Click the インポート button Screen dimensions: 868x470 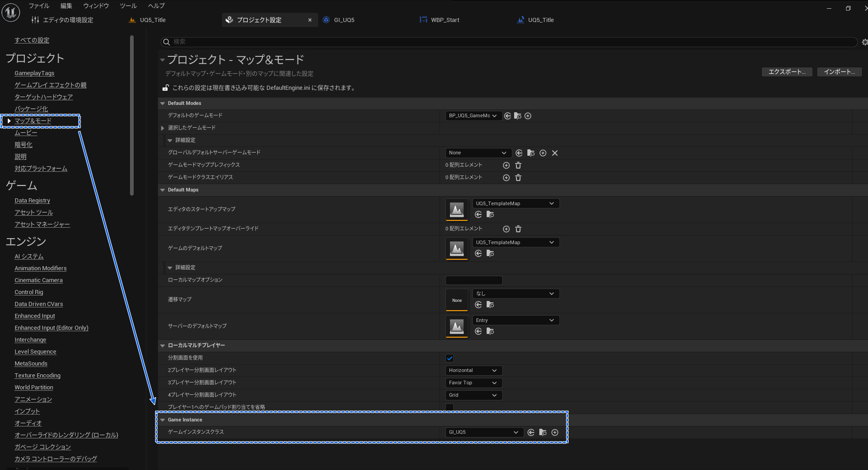click(839, 72)
